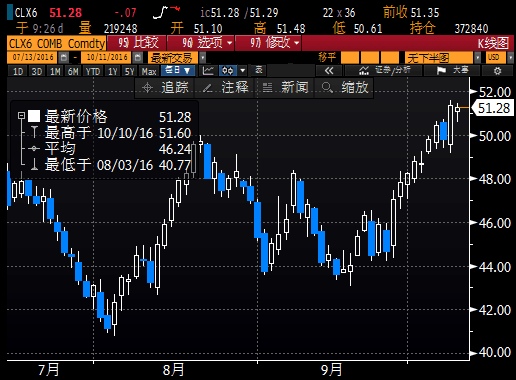Select the candlestick chart type icon
Image resolution: width=516 pixels, height=380 pixels.
click(x=228, y=71)
